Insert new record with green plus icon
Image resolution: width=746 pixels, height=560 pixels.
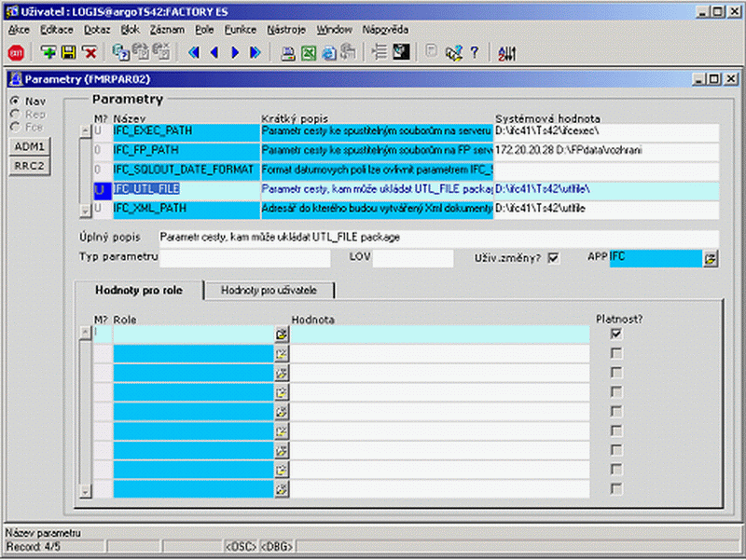pyautogui.click(x=48, y=52)
